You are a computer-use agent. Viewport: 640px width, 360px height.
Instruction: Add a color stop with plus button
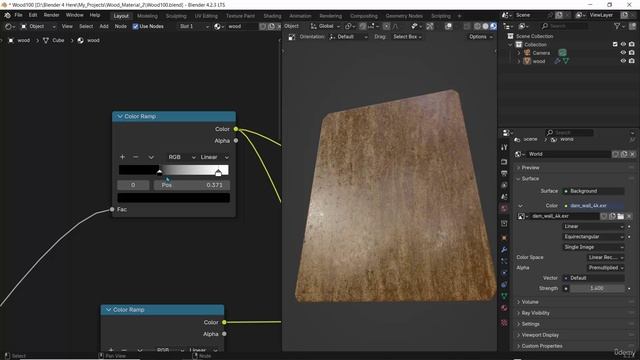122,157
